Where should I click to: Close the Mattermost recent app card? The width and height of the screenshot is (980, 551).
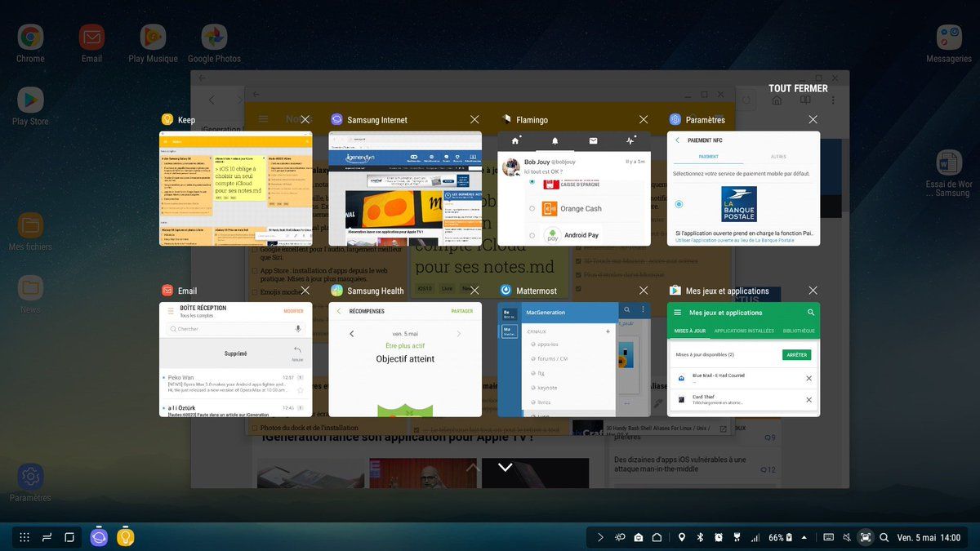(x=644, y=291)
